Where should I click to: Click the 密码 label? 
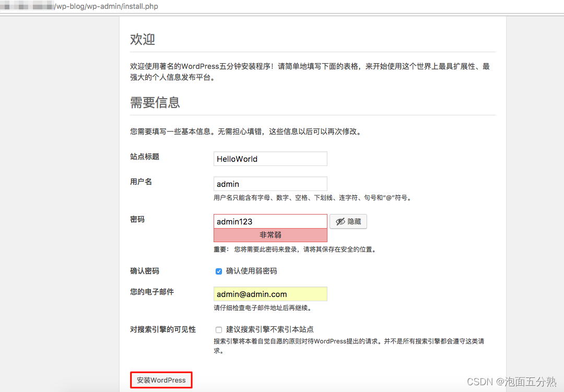(x=137, y=219)
